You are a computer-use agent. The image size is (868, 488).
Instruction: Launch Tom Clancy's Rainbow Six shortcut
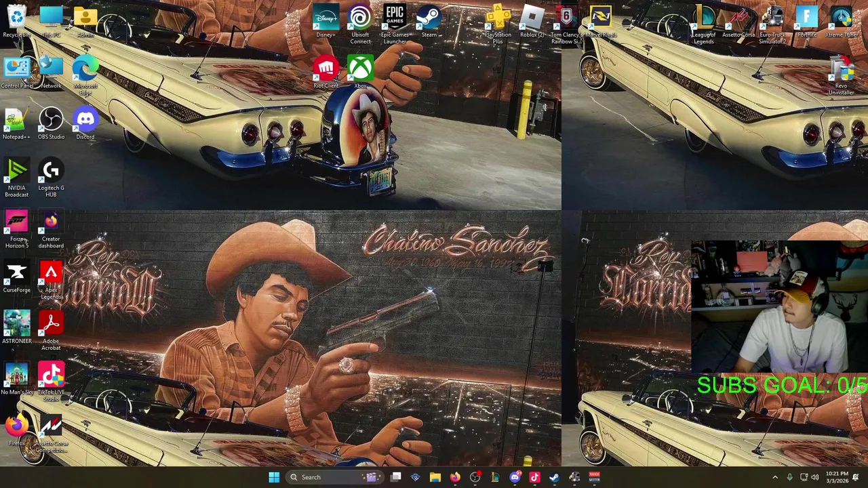click(x=566, y=24)
